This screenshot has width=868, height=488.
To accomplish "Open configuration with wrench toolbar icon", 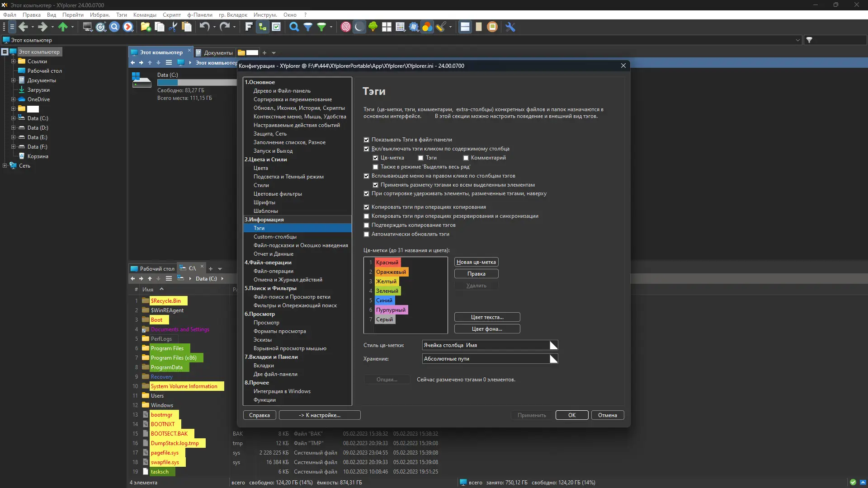I will pyautogui.click(x=510, y=27).
